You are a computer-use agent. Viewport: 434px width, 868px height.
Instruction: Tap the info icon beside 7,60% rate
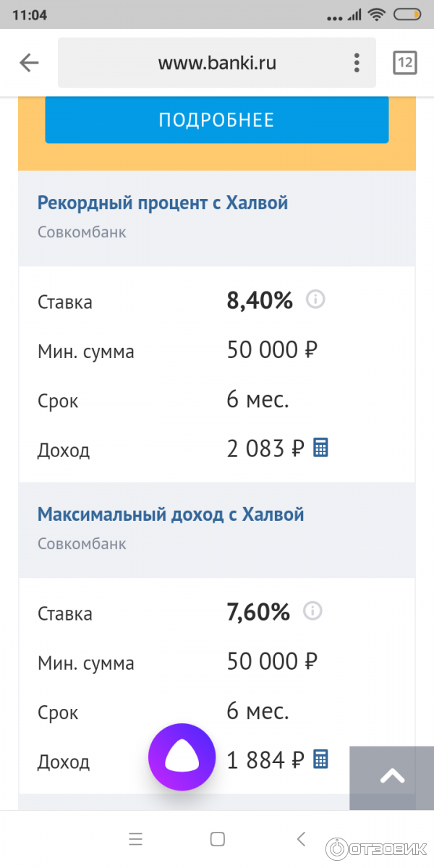[x=312, y=611]
